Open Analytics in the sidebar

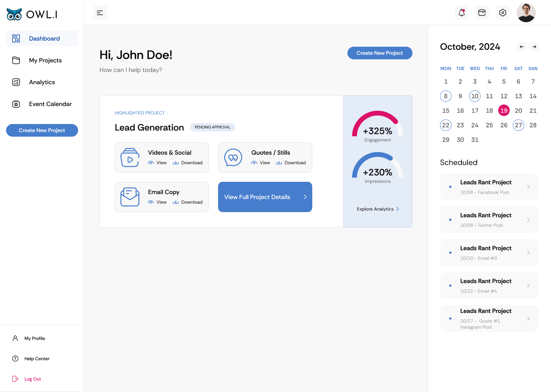(x=42, y=82)
